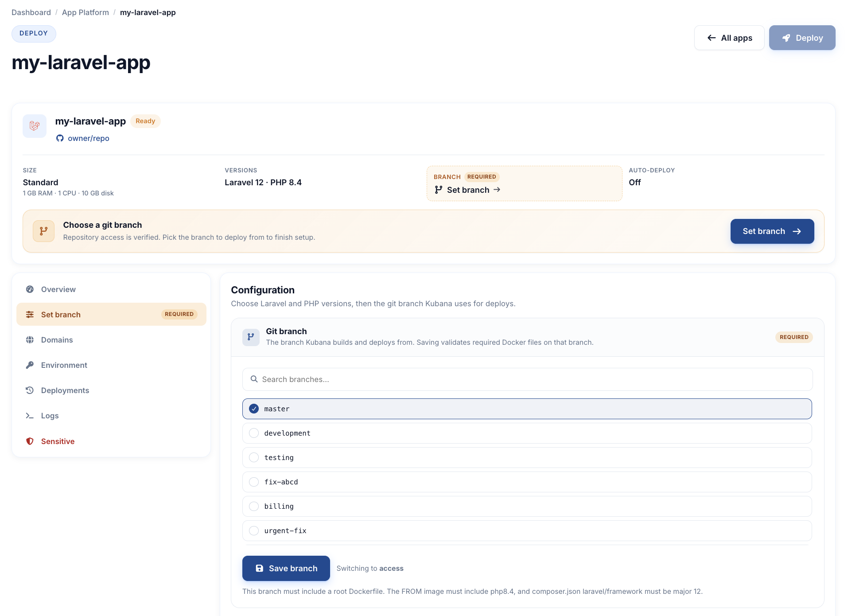Viewport: 848px width, 616px height.
Task: Click the Dashboard breadcrumb
Action: [31, 12]
